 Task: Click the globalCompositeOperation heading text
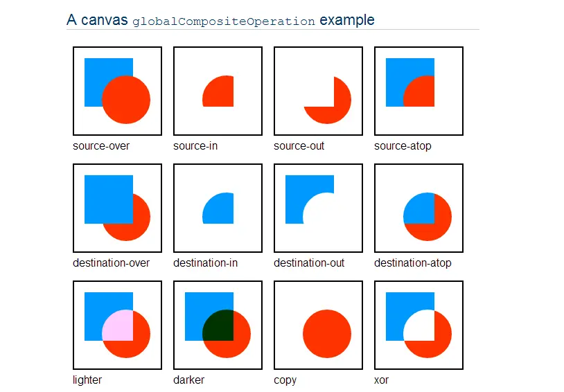pyautogui.click(x=223, y=21)
